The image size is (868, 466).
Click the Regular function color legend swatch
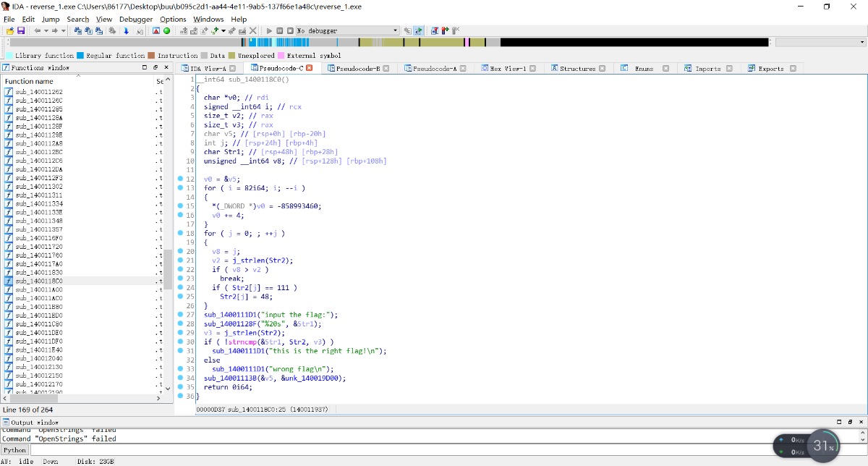(80, 55)
